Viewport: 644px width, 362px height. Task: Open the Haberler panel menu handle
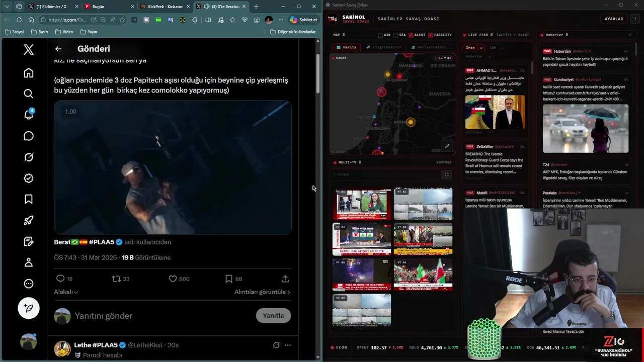[x=567, y=35]
